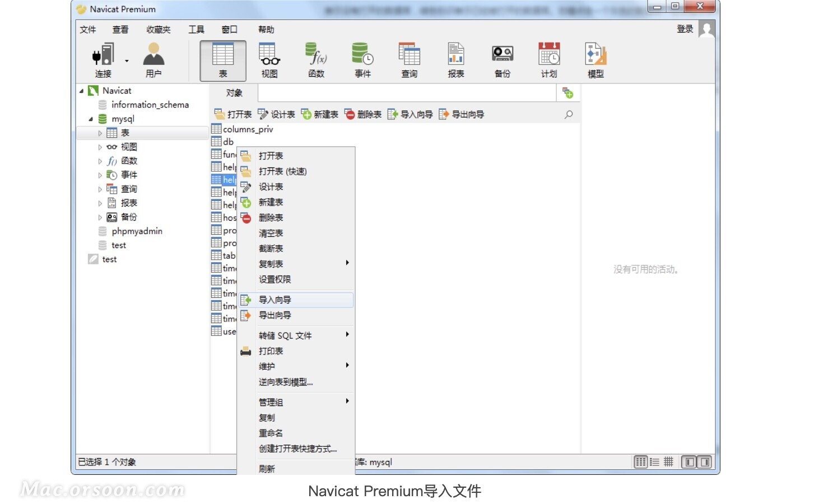Expand the 事件 node in tree
The image size is (828, 504).
coord(100,175)
